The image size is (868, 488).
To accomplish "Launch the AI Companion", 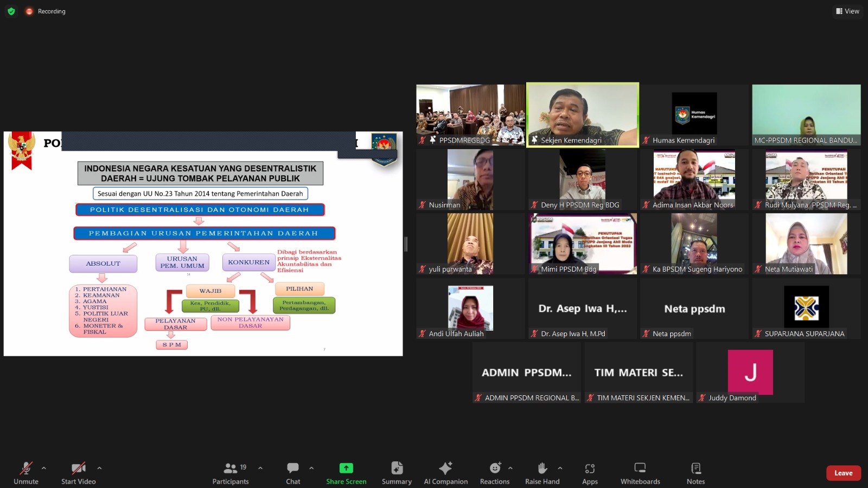I will pos(445,472).
